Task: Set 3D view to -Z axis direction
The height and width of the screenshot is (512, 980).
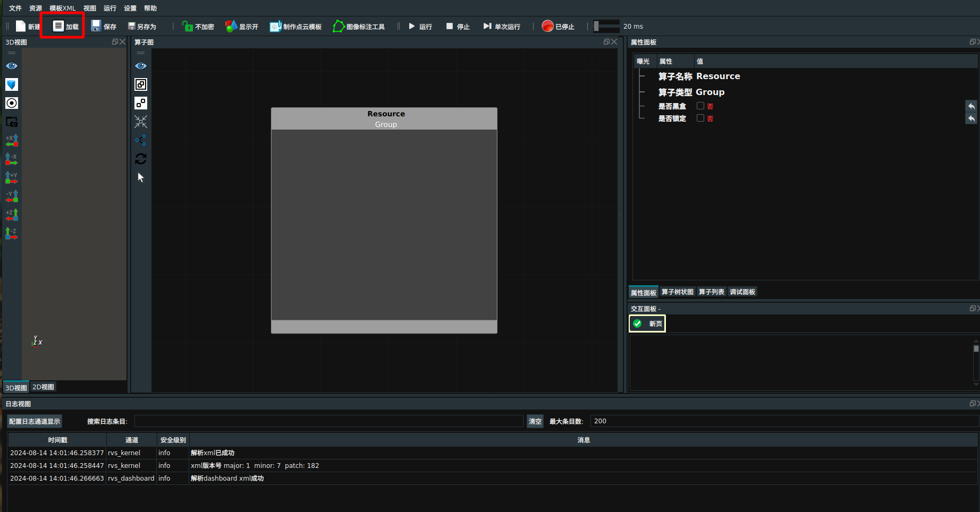Action: [x=12, y=233]
